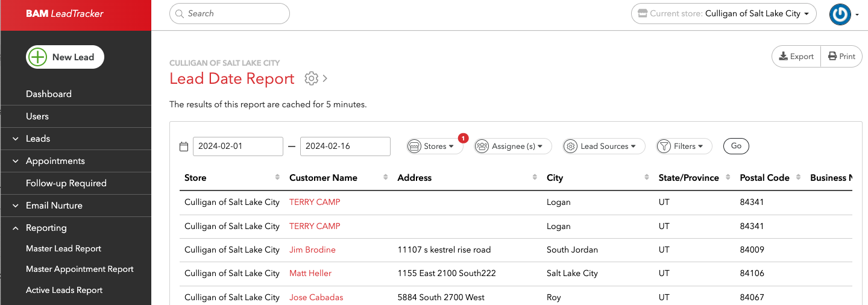Open Active Leads Report
Viewport: 868px width, 305px height.
point(64,290)
